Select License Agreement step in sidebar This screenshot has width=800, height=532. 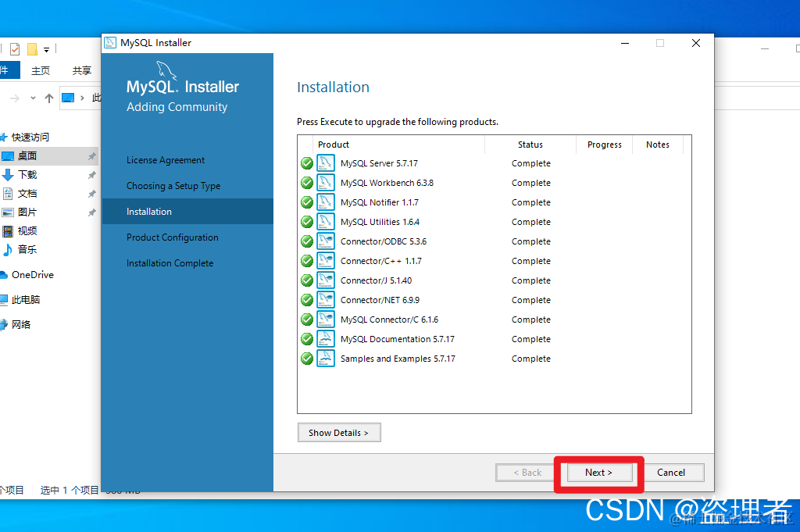point(166,160)
